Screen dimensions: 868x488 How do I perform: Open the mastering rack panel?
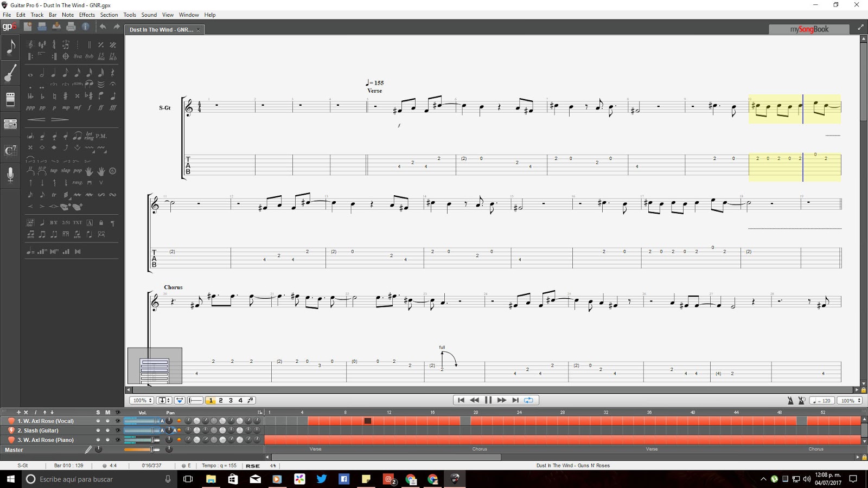coord(11,125)
